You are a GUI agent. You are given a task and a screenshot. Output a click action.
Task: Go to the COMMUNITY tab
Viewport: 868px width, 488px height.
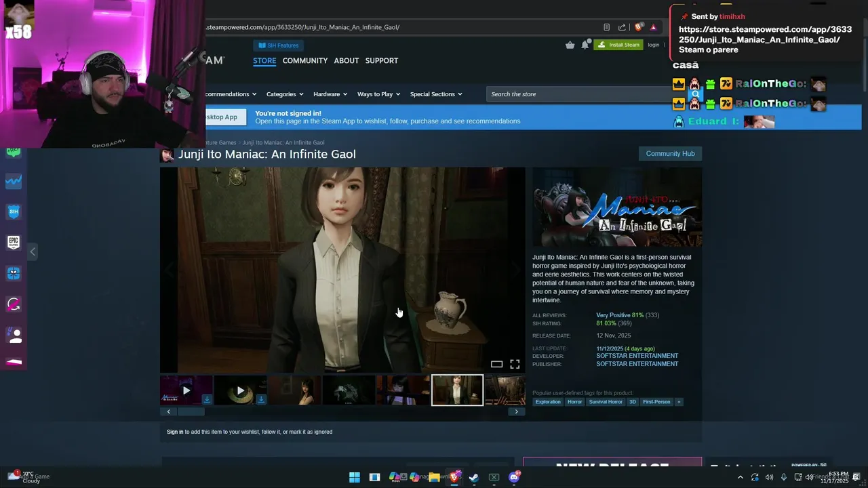pyautogui.click(x=305, y=60)
